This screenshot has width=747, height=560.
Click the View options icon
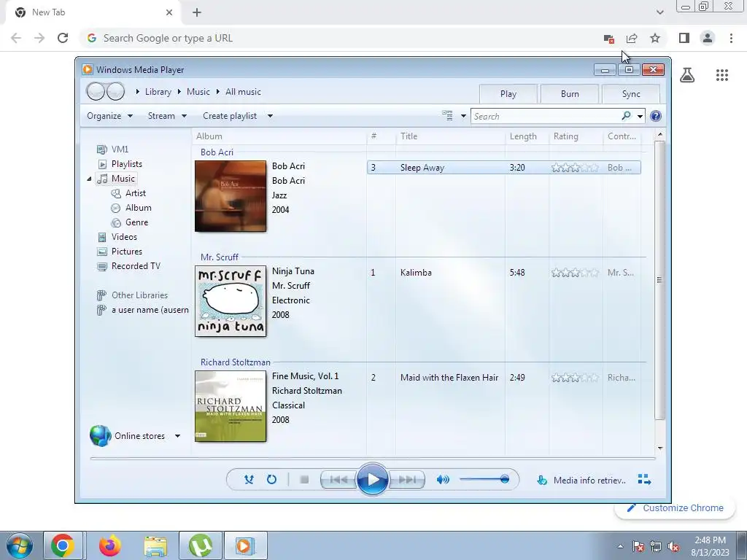447,116
